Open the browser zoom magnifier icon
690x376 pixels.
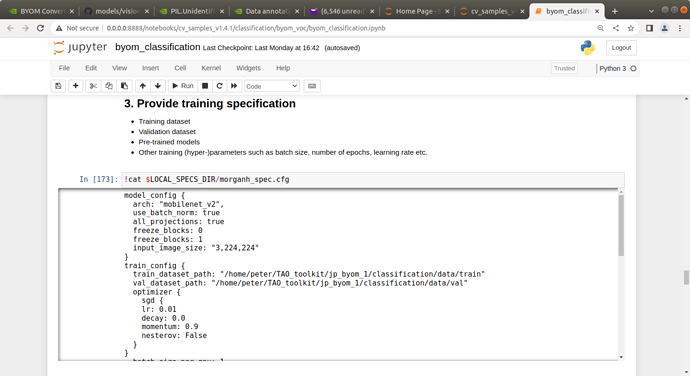[601, 28]
